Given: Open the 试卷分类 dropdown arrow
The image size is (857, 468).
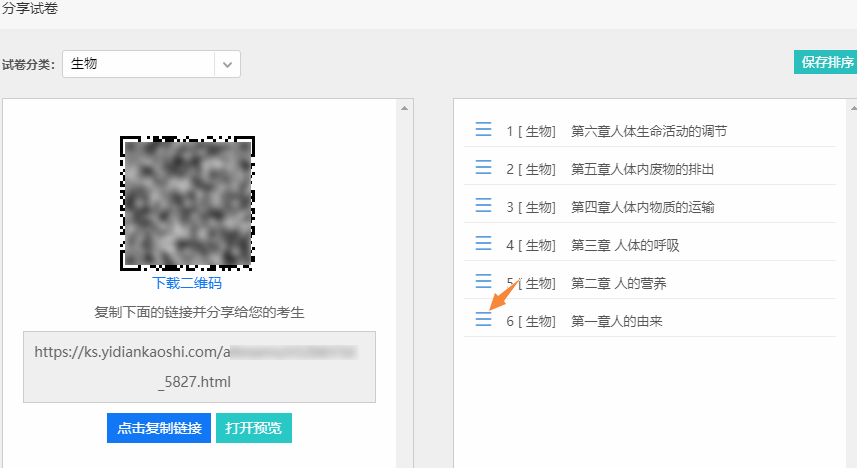Looking at the screenshot, I should [x=227, y=65].
